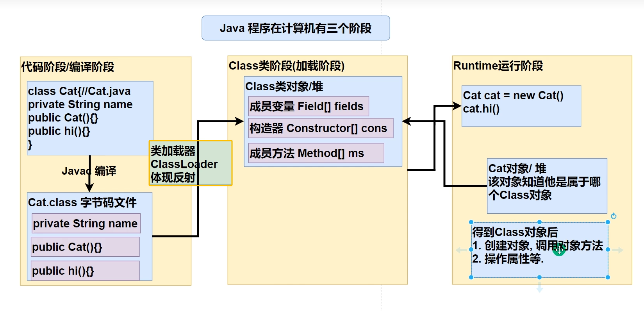
Task: Select public hi(){} box in Cat.class
Action: 85,271
